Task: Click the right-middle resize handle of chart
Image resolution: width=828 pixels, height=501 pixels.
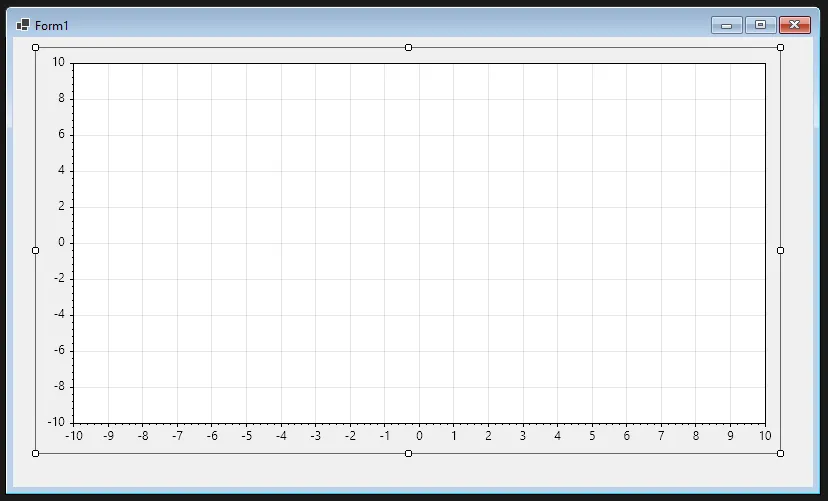Action: pos(780,250)
